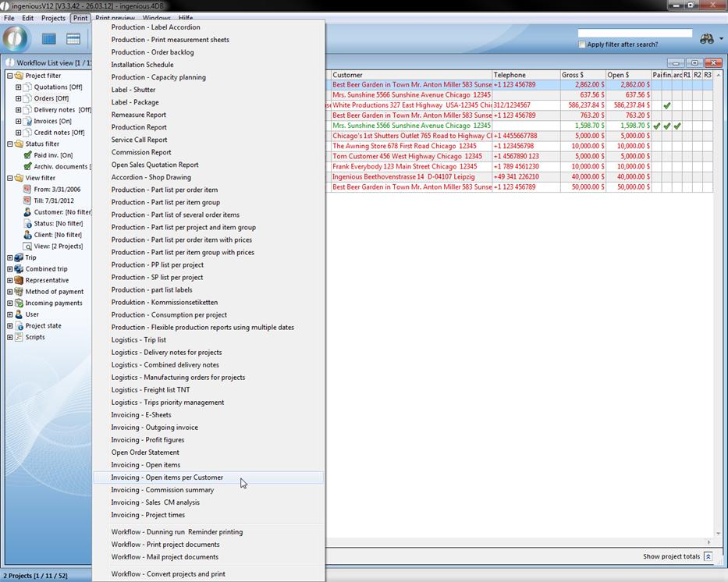Click the Paid inv. green check icon
The height and width of the screenshot is (582, 728).
[28, 155]
